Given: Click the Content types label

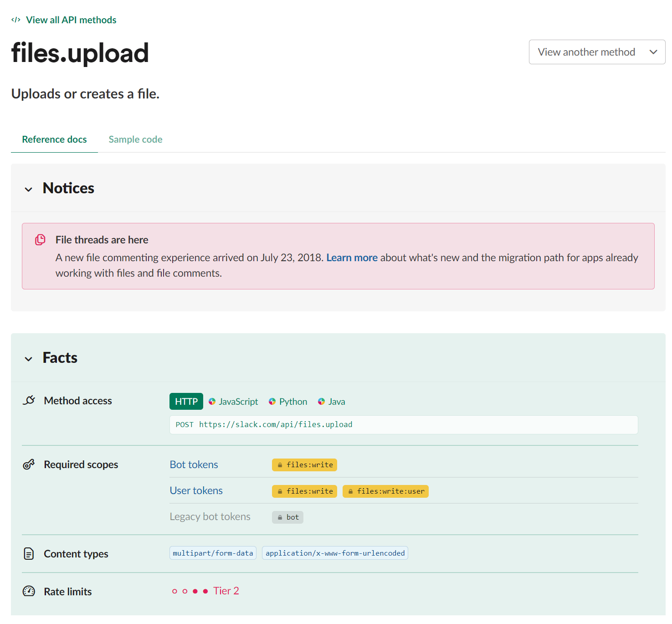Looking at the screenshot, I should 76,554.
